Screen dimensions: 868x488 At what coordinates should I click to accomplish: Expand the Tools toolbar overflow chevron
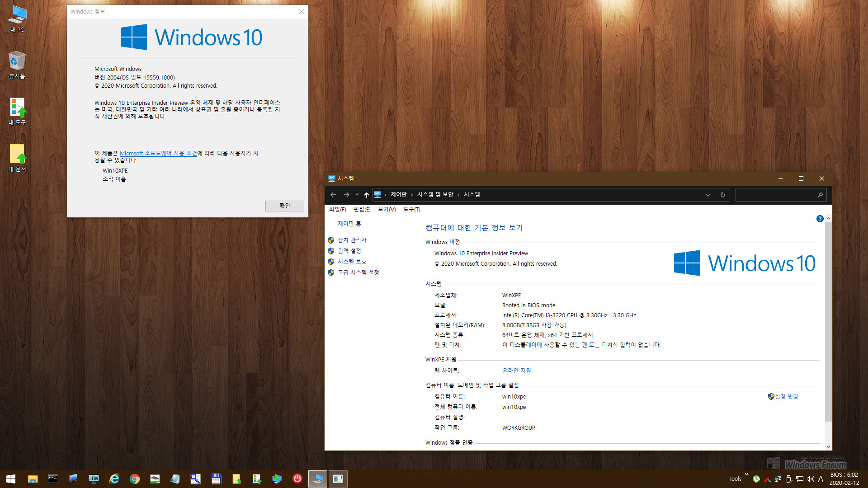point(746,474)
